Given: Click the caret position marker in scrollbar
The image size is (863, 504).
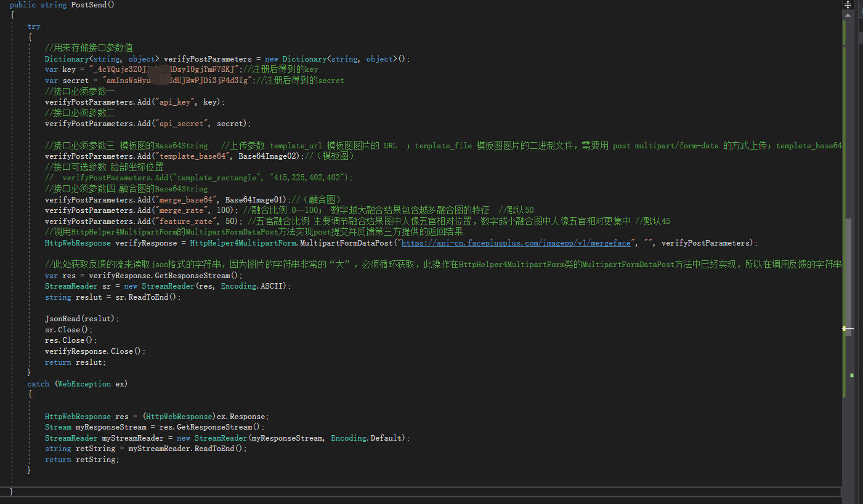Looking at the screenshot, I should pos(848,329).
